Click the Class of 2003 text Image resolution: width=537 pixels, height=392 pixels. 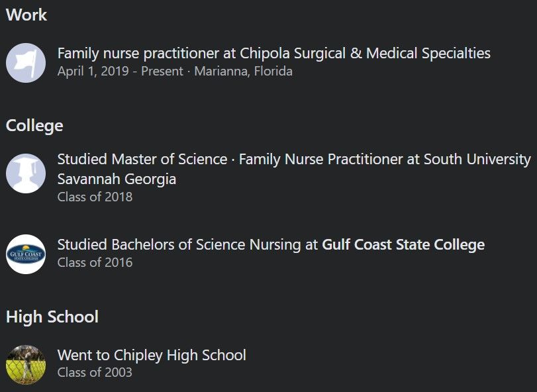pyautogui.click(x=95, y=373)
